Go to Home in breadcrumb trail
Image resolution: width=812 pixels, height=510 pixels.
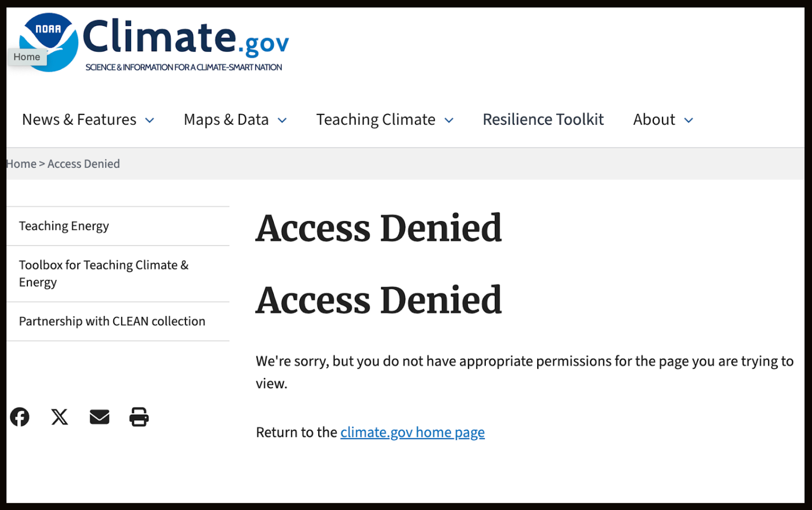point(21,164)
